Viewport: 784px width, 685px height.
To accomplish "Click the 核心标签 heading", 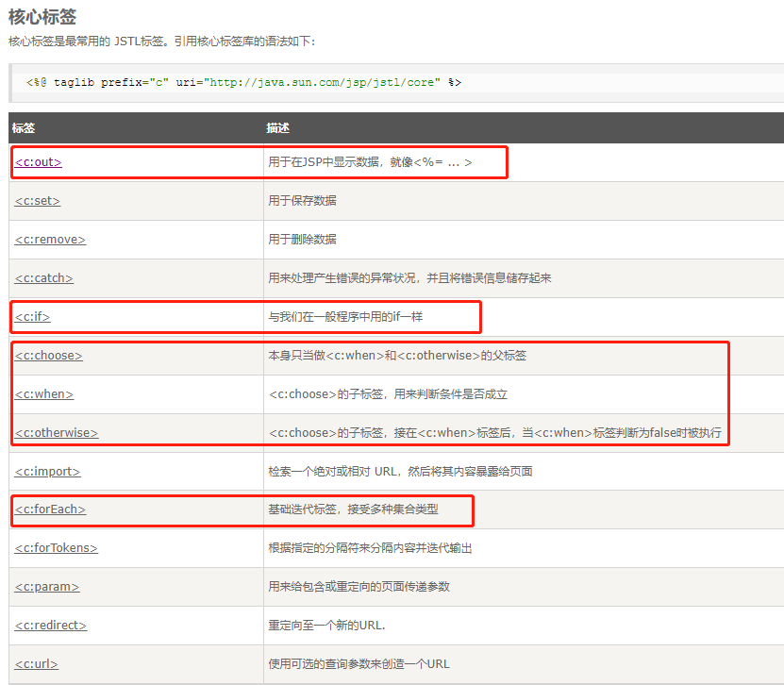I will tap(42, 17).
